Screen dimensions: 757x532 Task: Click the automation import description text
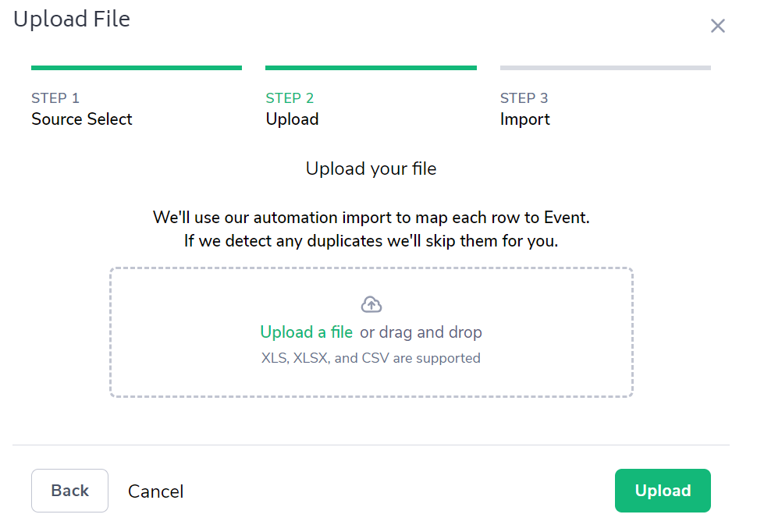point(371,217)
